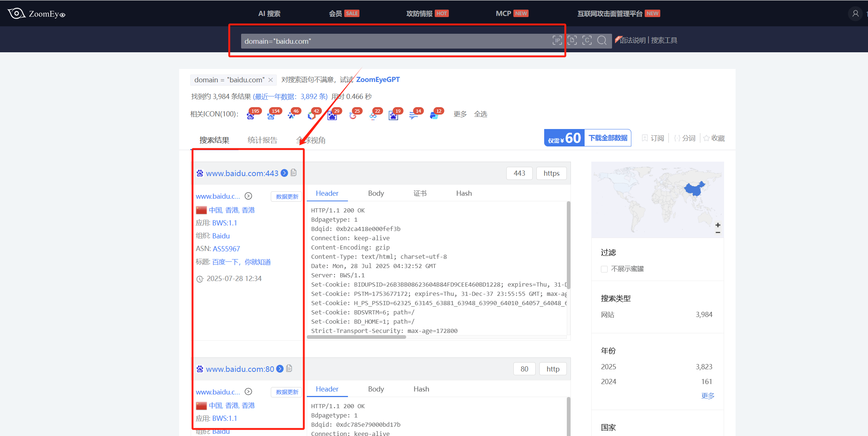This screenshot has height=436, width=868.
Task: Click circled arrow next to second www.baidu.c...
Action: coord(249,392)
